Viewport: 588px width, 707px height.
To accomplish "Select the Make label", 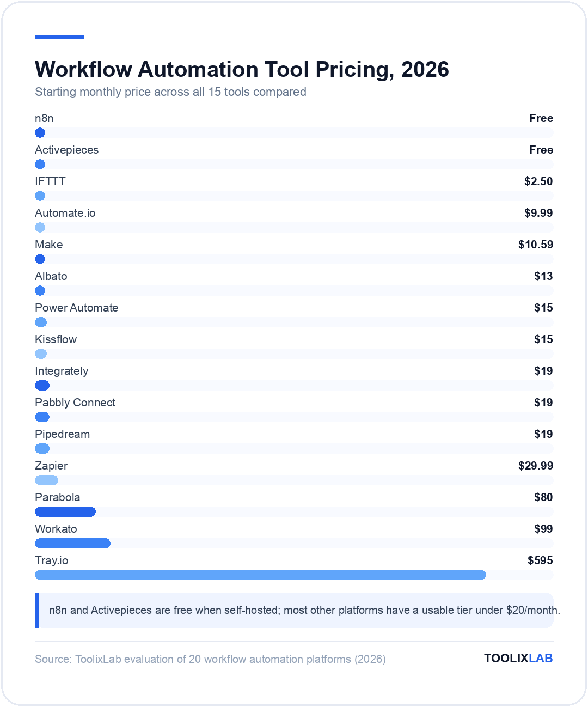I will pyautogui.click(x=49, y=245).
